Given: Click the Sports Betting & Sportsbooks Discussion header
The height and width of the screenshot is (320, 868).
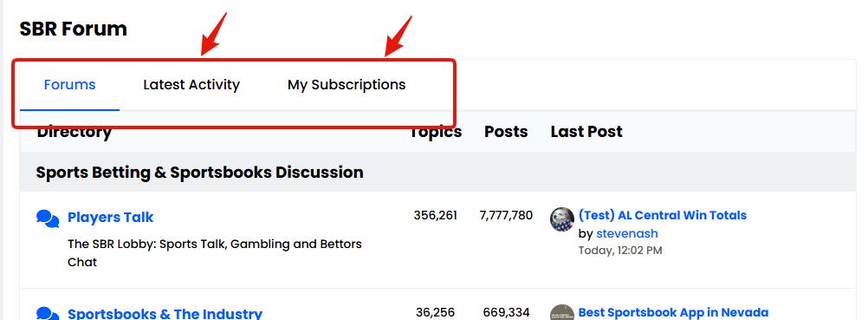Looking at the screenshot, I should click(x=200, y=173).
